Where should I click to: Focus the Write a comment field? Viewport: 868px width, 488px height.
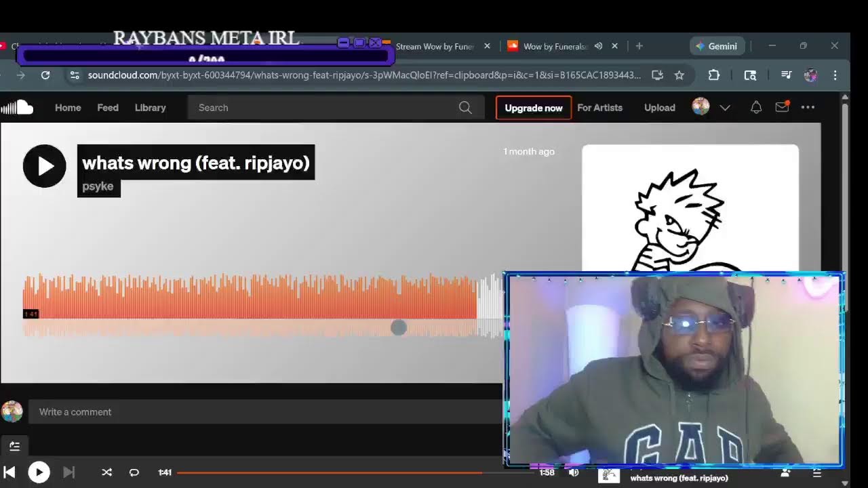pyautogui.click(x=266, y=412)
